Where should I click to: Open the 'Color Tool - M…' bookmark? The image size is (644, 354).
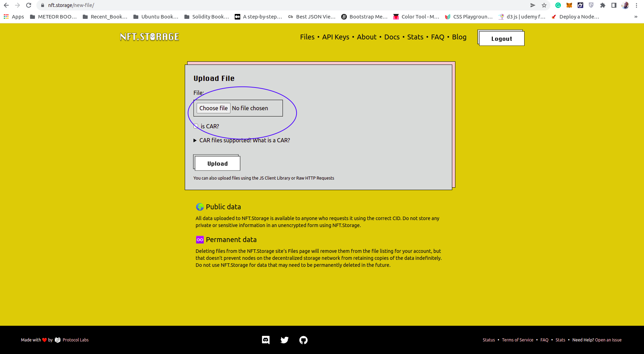tap(416, 17)
